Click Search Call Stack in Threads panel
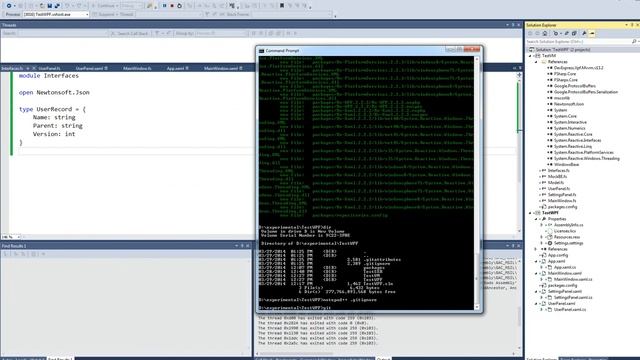The width and height of the screenshot is (640, 360). 129,33
